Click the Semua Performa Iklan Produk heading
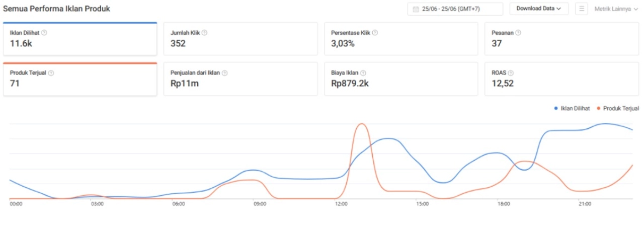This screenshot has height=230, width=644. pyautogui.click(x=56, y=9)
